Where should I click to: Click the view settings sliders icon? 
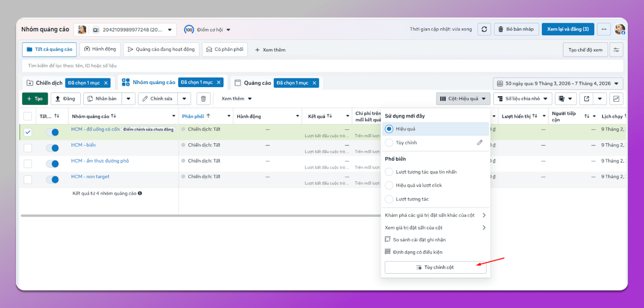point(616,50)
